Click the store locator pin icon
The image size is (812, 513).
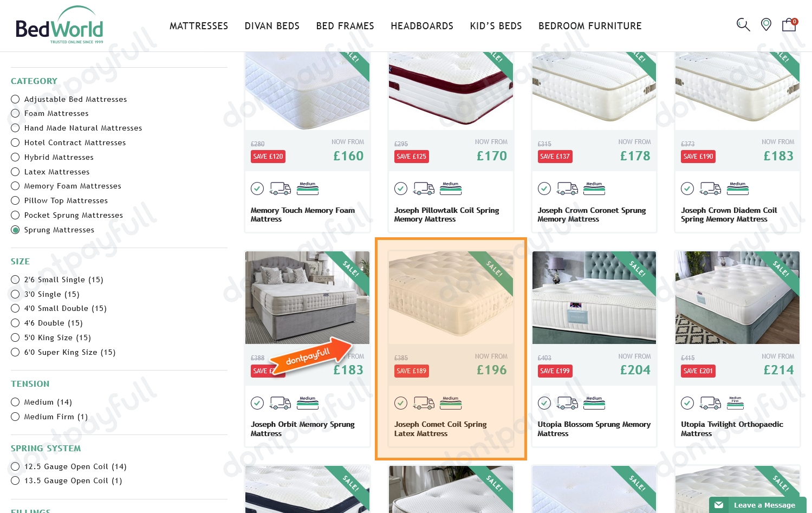[x=766, y=24]
